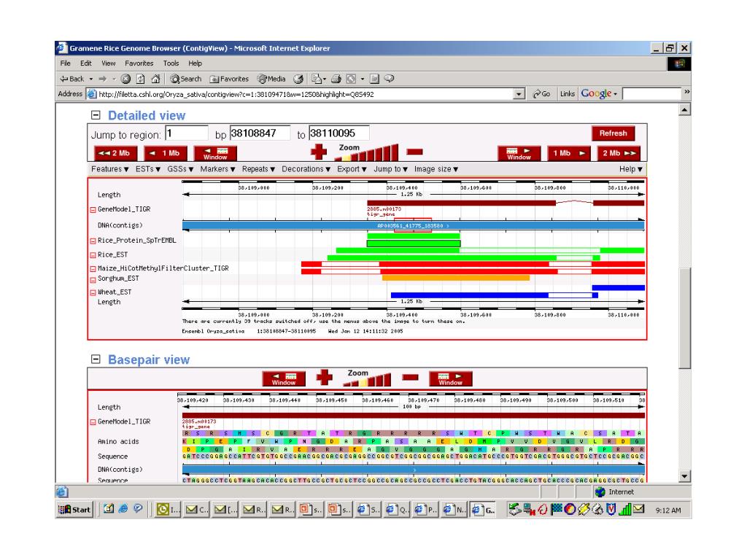The height and width of the screenshot is (560, 747).
Task: Open the Favorites menu in the menu bar
Action: tap(139, 63)
